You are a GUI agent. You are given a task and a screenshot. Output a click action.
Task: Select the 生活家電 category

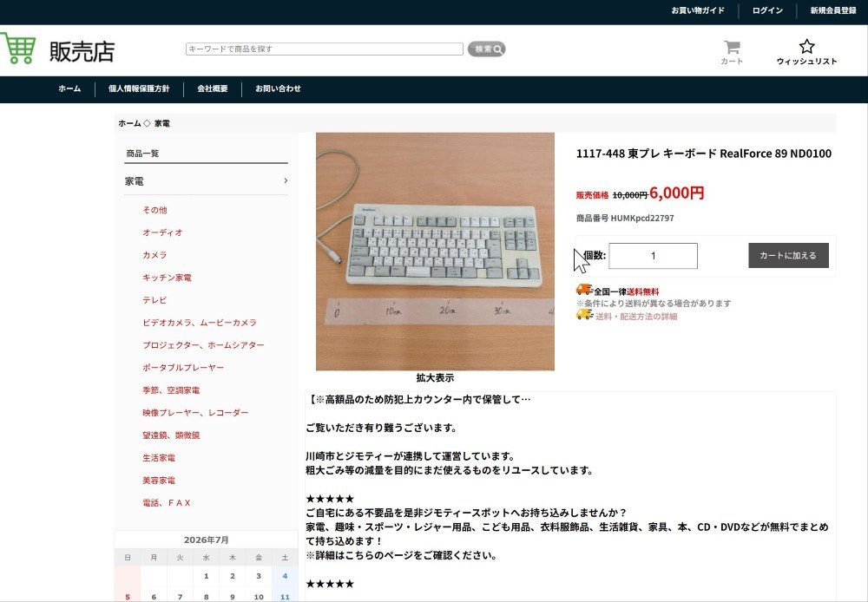coord(159,458)
